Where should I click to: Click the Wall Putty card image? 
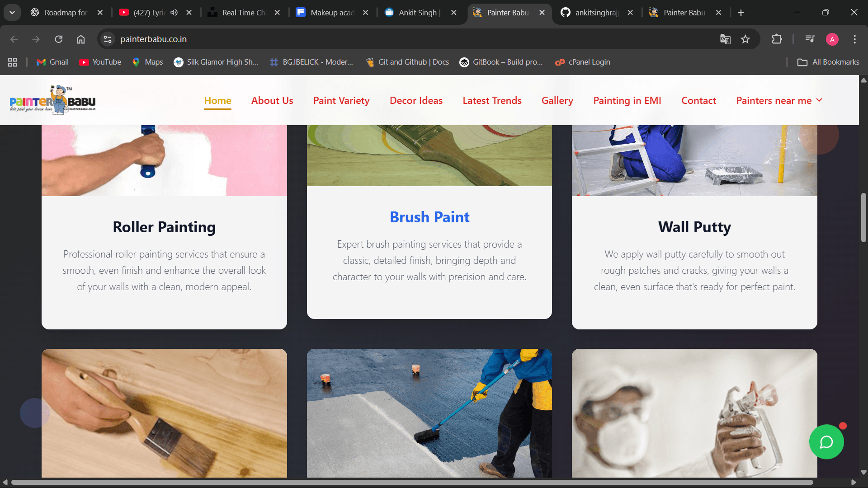pyautogui.click(x=694, y=160)
